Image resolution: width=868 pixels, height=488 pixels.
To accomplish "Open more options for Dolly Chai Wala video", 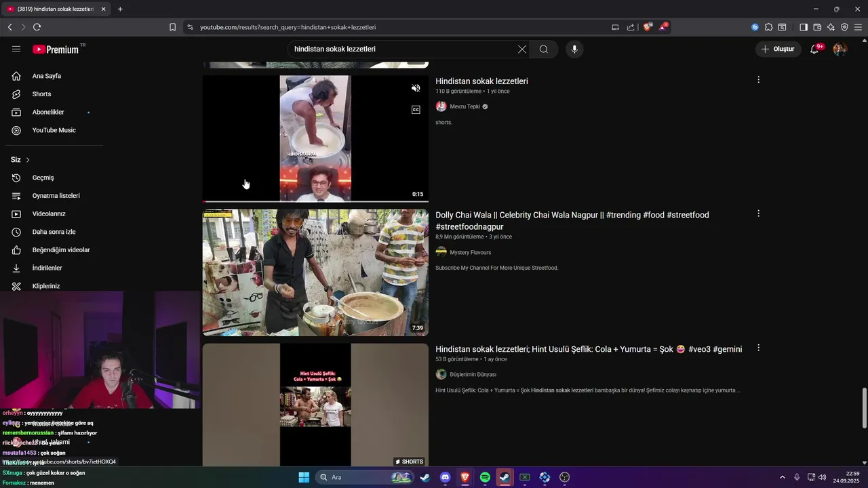I will point(758,213).
